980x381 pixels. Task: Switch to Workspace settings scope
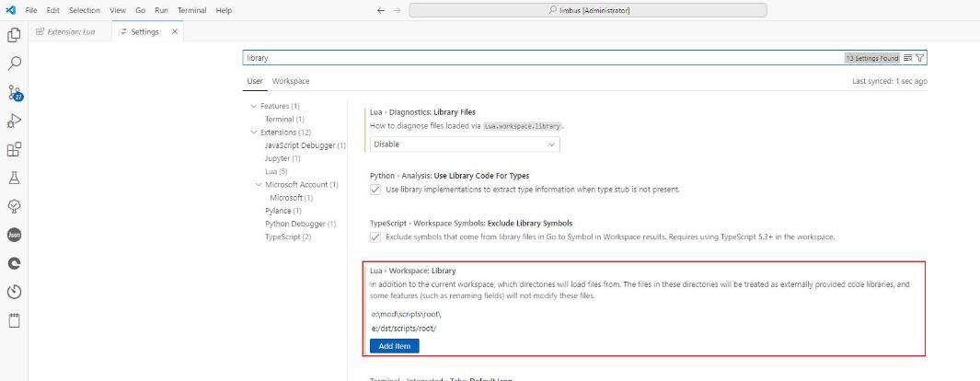point(291,81)
